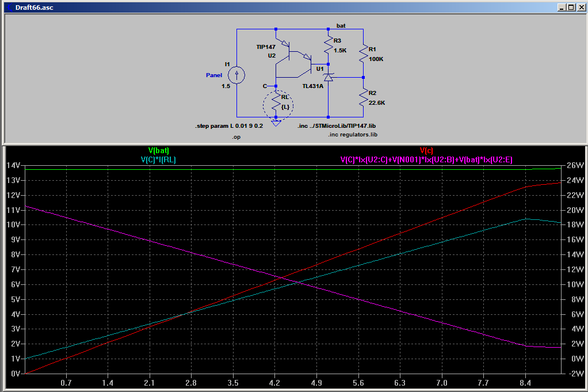Click the '.op' simulation directive
Screen dimensions: 588x392
[x=236, y=137]
